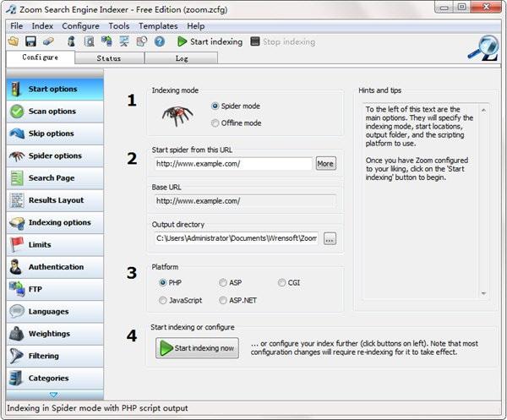507x420 pixels.
Task: Open Authentication settings in the sidebar
Action: (55, 267)
